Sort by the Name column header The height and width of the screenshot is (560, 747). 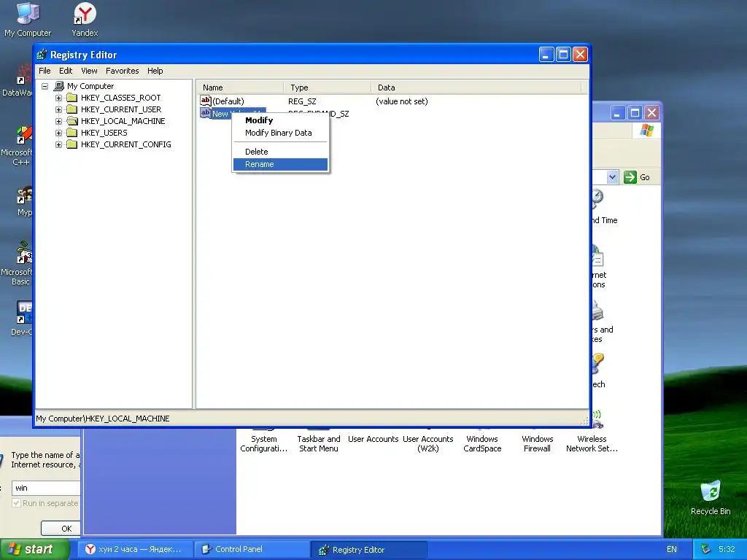pyautogui.click(x=241, y=87)
